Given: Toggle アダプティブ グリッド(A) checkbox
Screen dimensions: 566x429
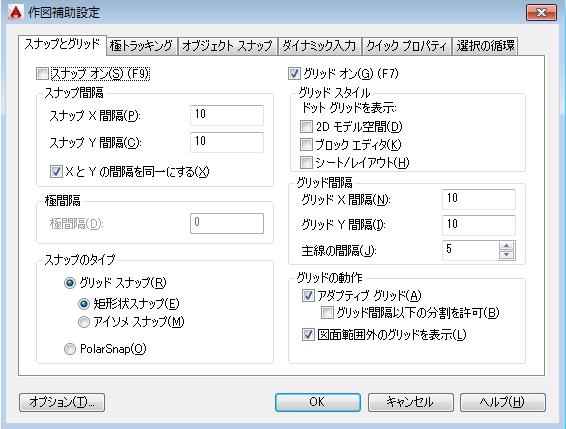Looking at the screenshot, I should (308, 296).
